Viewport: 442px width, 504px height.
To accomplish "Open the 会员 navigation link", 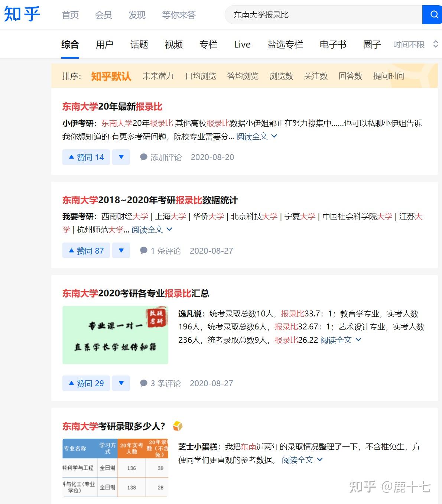I will click(104, 15).
